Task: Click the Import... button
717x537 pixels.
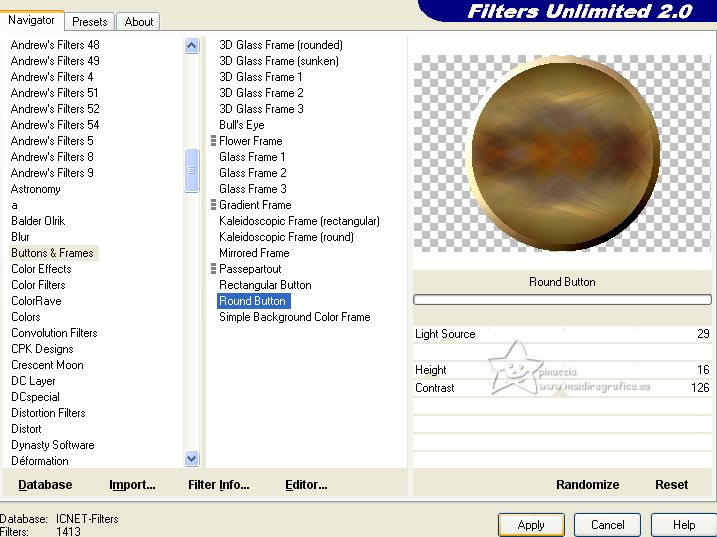Action: click(132, 485)
